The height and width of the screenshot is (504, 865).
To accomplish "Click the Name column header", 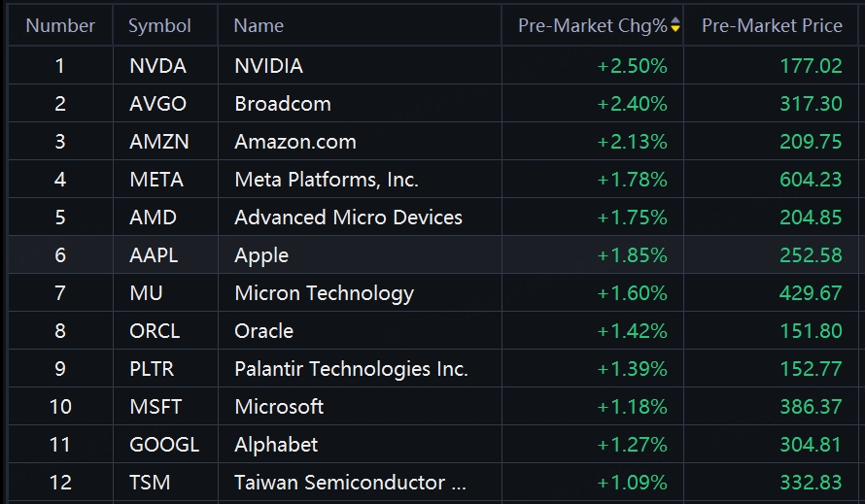I will tap(259, 26).
